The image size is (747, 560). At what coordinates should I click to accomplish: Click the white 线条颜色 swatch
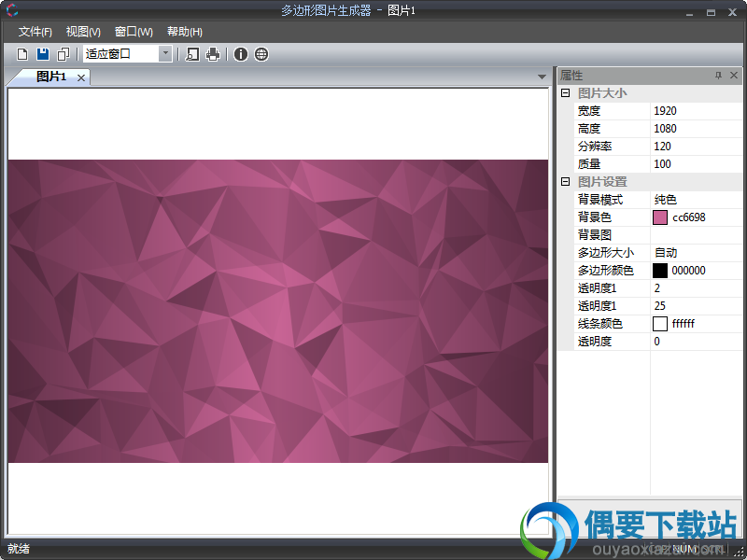[660, 324]
